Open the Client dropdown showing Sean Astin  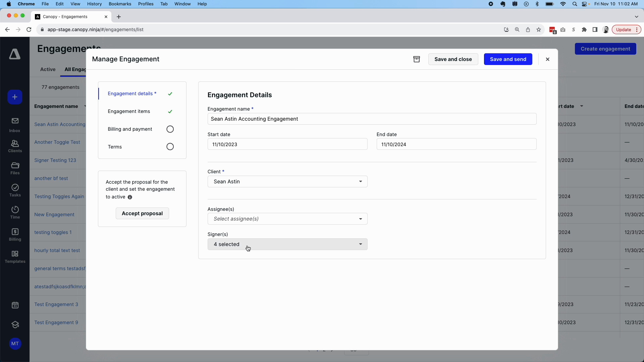287,182
